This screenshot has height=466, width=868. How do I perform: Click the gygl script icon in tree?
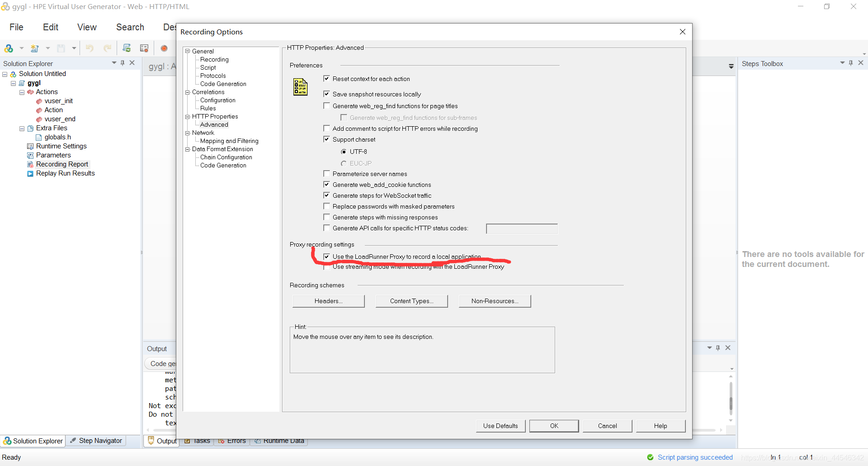point(22,83)
